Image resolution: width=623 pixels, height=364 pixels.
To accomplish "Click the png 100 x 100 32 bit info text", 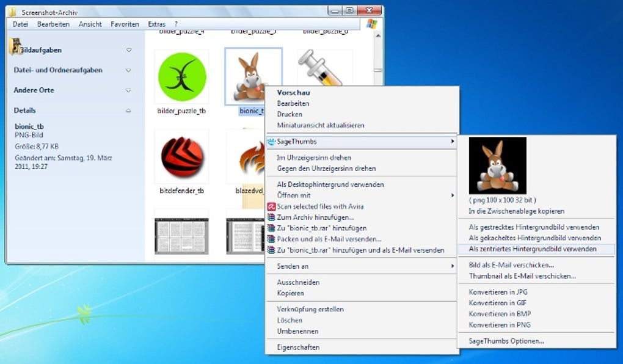I will coord(502,200).
